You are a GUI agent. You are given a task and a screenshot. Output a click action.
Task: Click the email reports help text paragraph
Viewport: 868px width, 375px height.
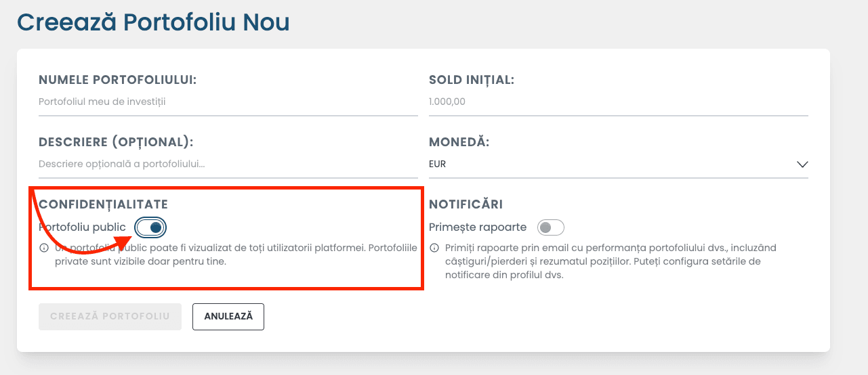click(610, 261)
